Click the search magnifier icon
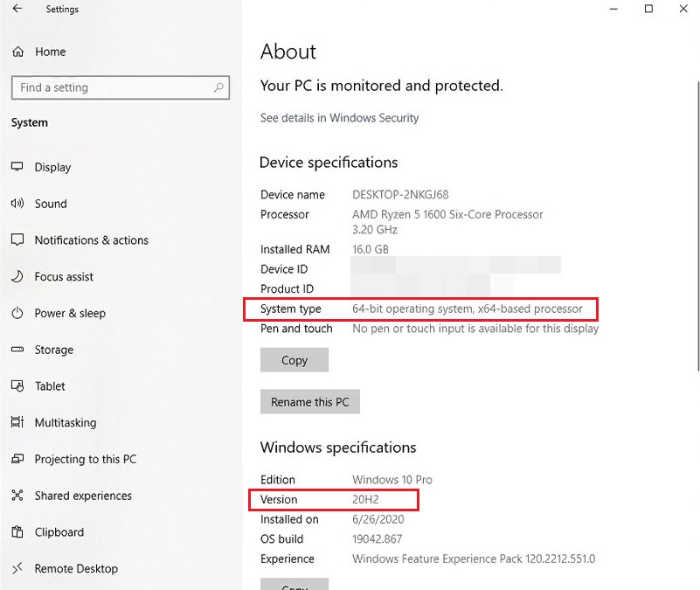Image resolution: width=700 pixels, height=590 pixels. pos(218,87)
